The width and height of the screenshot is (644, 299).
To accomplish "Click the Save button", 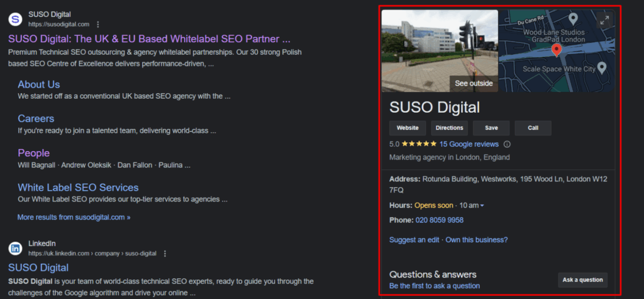I will click(x=491, y=128).
